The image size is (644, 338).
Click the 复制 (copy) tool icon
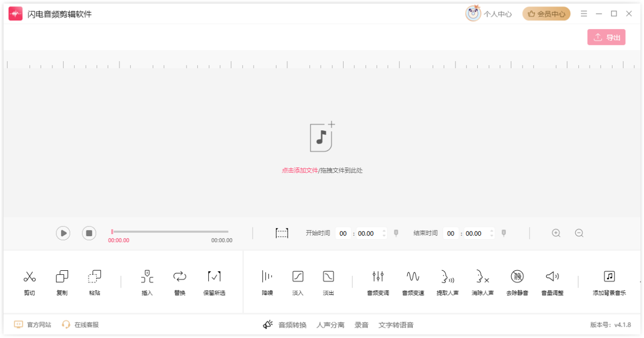point(62,277)
